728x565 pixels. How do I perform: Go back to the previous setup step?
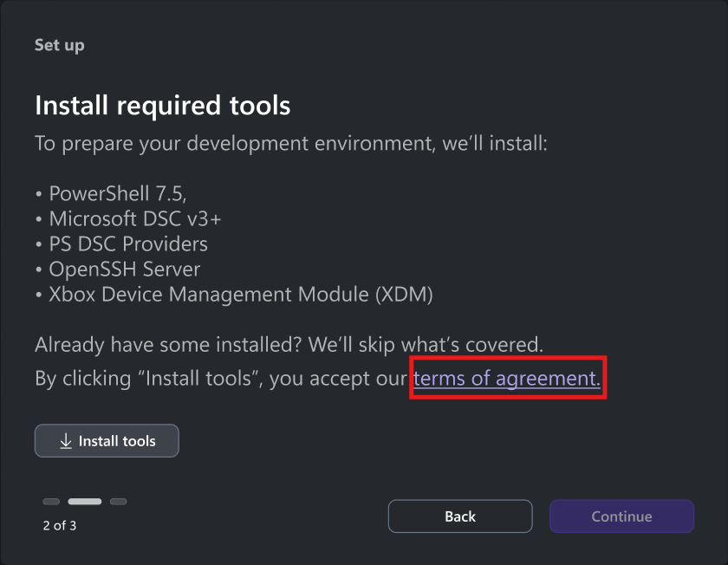[x=459, y=516]
